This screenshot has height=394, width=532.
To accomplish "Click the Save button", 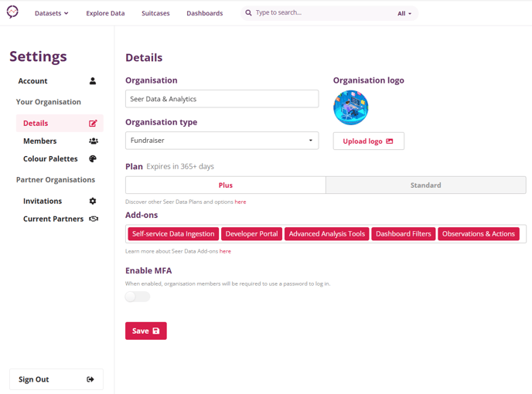I will (x=146, y=331).
